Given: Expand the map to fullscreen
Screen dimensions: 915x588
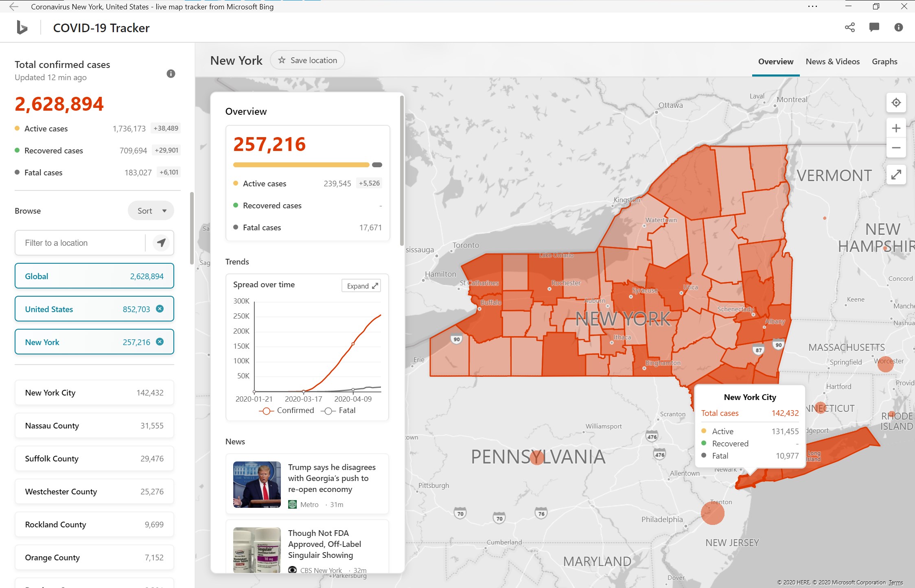Looking at the screenshot, I should coord(896,175).
